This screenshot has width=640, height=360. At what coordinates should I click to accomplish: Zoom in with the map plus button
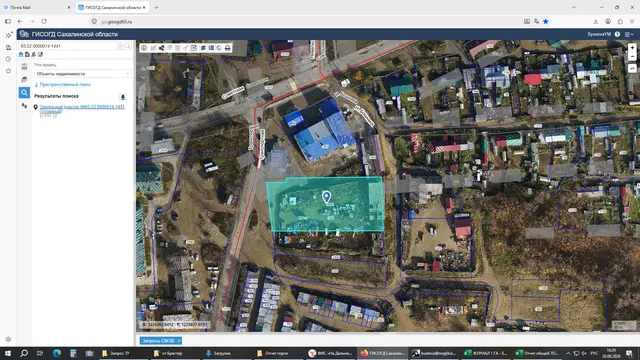click(632, 48)
